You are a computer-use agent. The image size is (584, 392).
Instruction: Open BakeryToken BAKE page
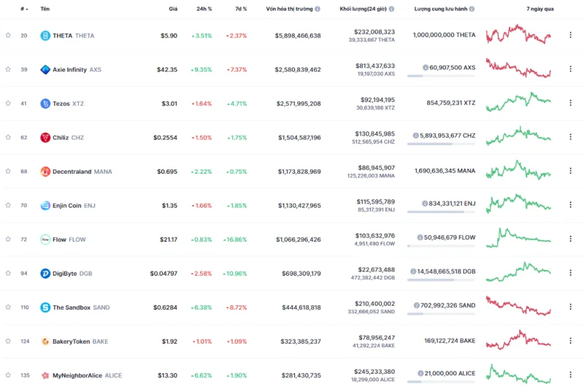pos(80,342)
